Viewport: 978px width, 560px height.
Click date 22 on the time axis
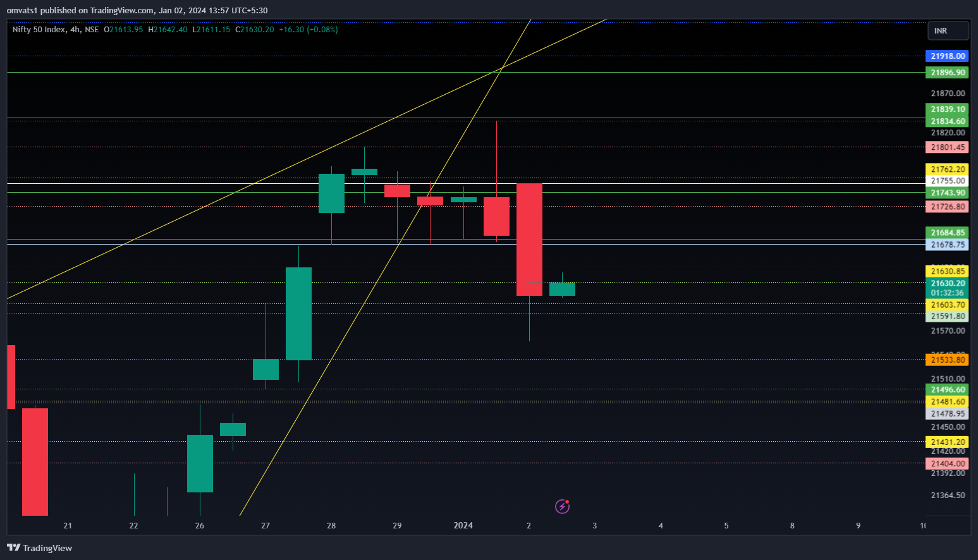click(133, 526)
